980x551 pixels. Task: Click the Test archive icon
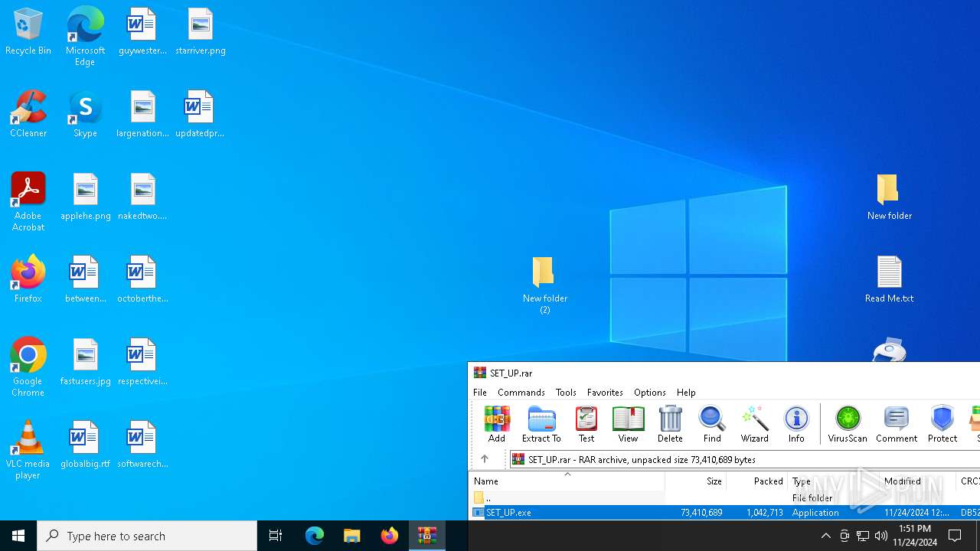pyautogui.click(x=586, y=424)
